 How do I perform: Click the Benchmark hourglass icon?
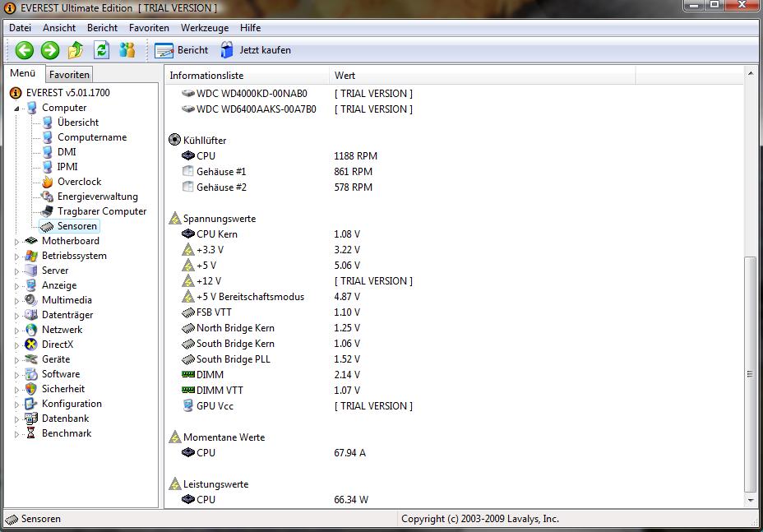point(31,433)
